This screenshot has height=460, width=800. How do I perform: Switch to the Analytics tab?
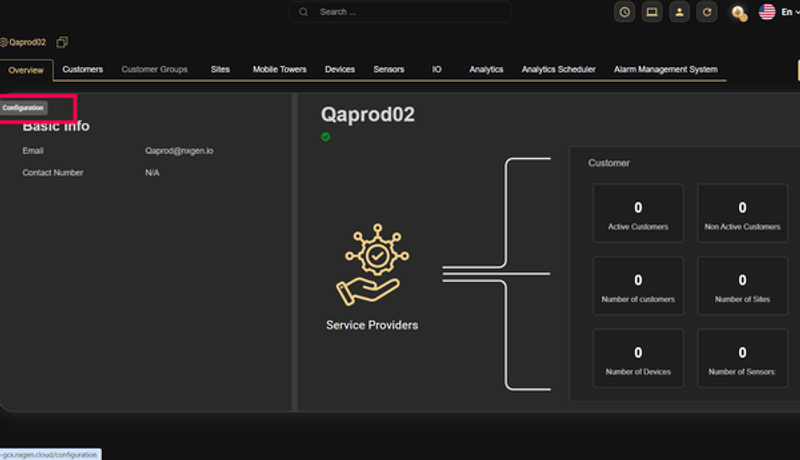click(486, 69)
